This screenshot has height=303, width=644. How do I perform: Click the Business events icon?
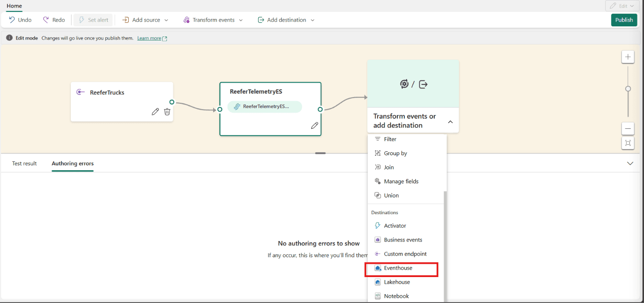click(377, 240)
